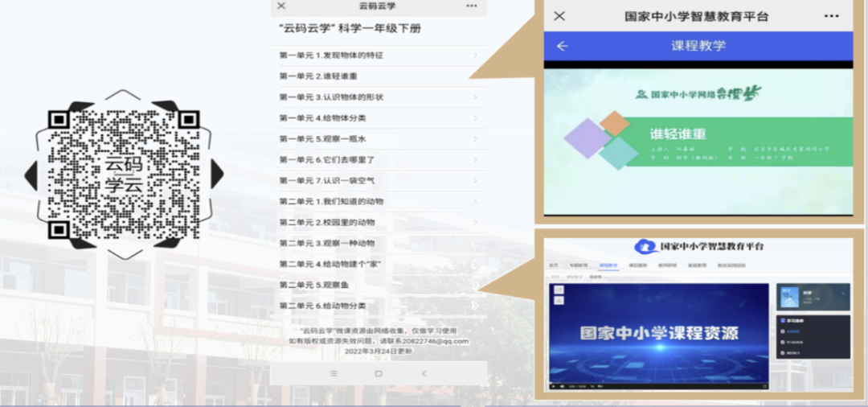Open chevron for 4.给物体分类
Image resolution: width=868 pixels, height=407 pixels.
pos(475,118)
